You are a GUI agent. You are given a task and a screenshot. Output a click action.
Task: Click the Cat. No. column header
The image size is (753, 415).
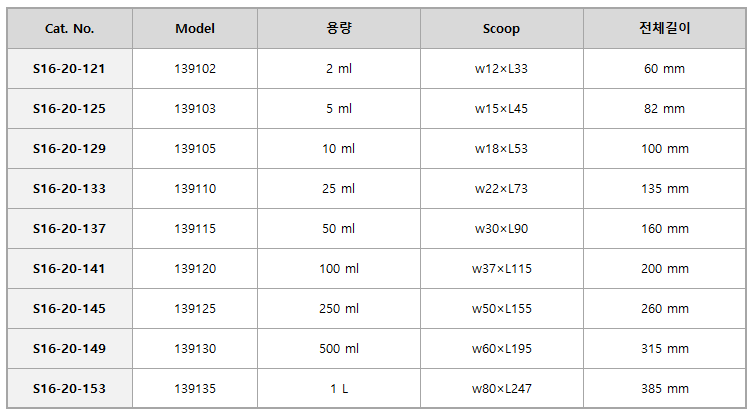tap(70, 29)
